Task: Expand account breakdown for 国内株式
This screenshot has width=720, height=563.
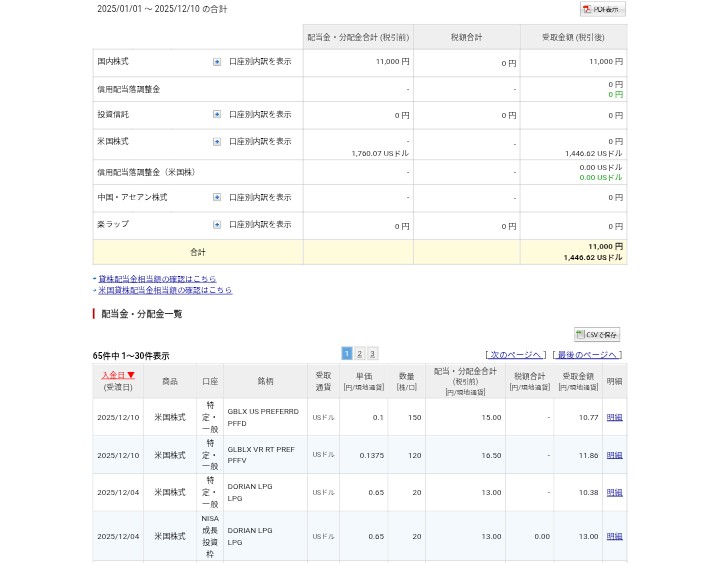Action: (217, 62)
